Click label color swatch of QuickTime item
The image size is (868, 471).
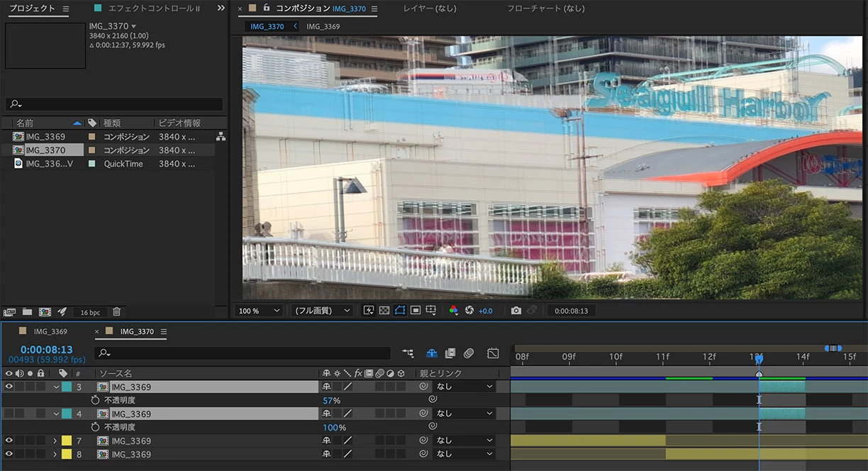click(x=91, y=163)
